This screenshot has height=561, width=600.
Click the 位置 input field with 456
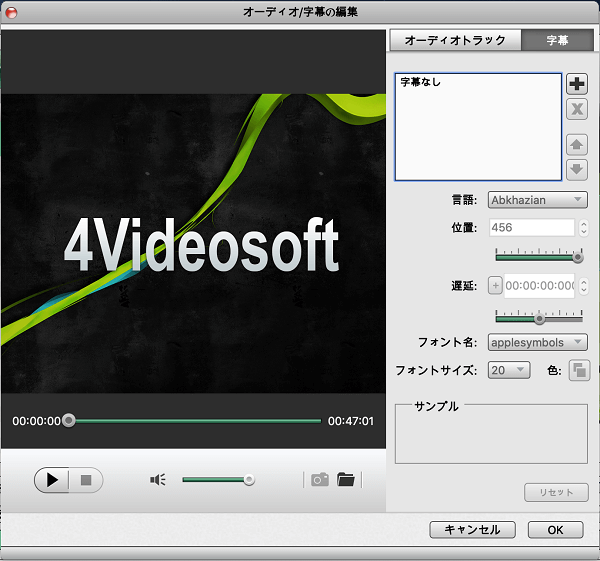click(x=531, y=228)
